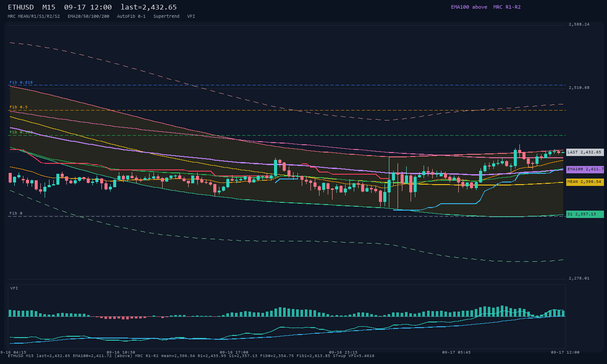The width and height of the screenshot is (607, 364).
Task: Click the M15 timeframe label
Action: (x=49, y=7)
